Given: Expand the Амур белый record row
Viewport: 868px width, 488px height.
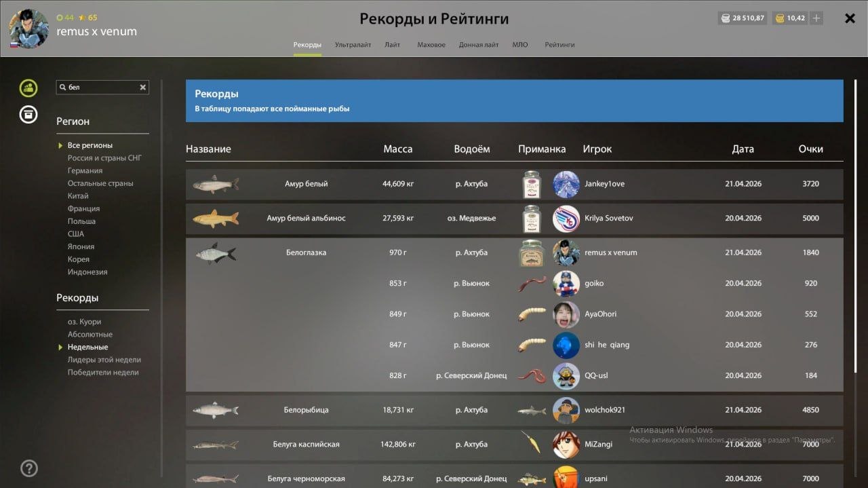Looking at the screenshot, I should click(515, 184).
